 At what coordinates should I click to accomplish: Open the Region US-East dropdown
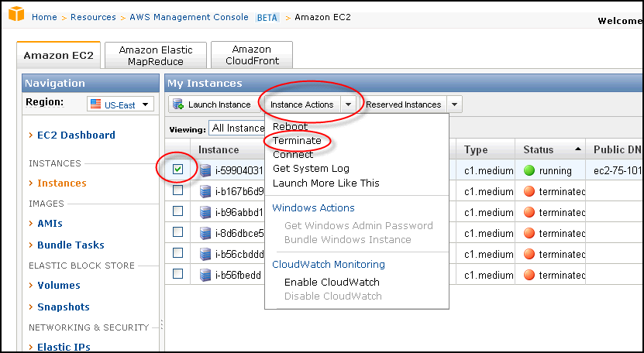pos(121,104)
